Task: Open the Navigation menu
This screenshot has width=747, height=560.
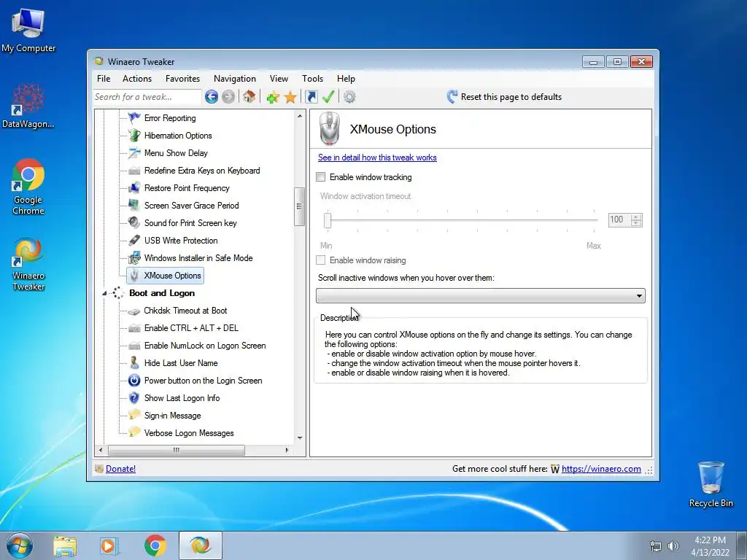Action: [x=235, y=79]
